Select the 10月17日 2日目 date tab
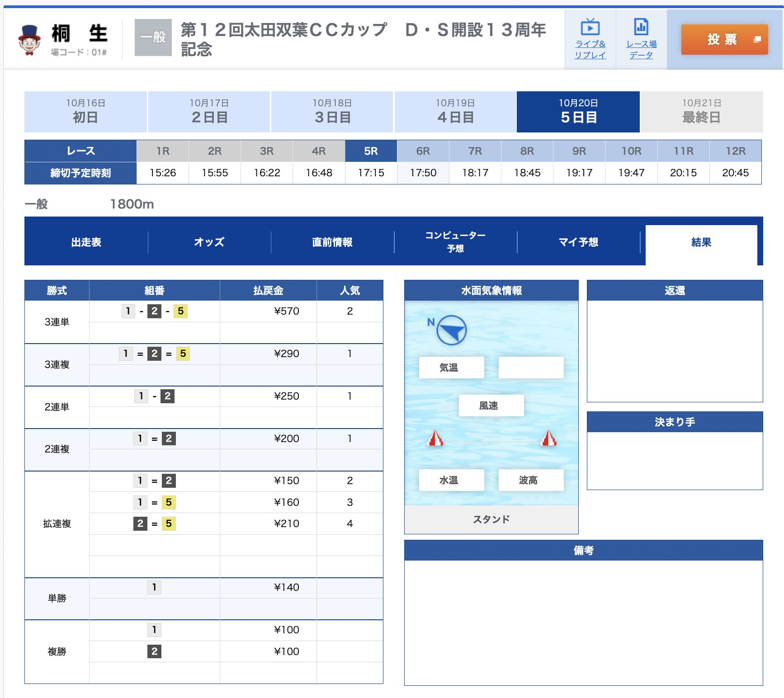This screenshot has width=784, height=698. (209, 112)
